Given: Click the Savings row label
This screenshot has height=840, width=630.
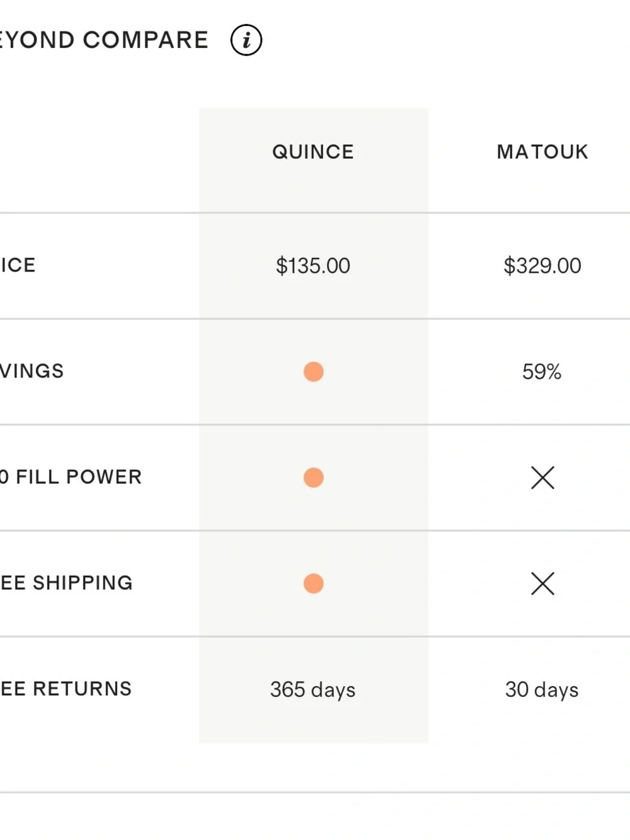Looking at the screenshot, I should 31,371.
